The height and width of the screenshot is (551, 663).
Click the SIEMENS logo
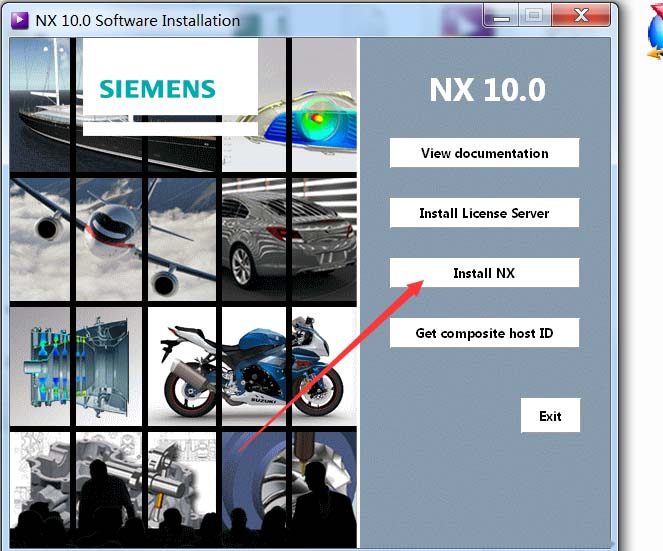click(157, 89)
